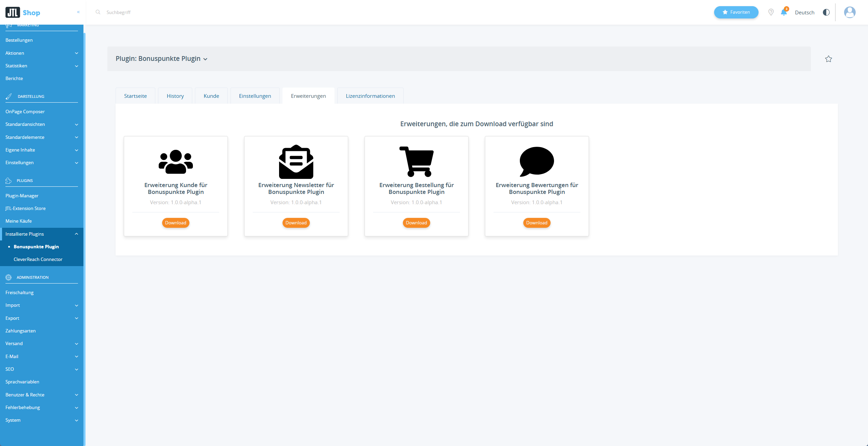Expand the Versand menu
This screenshot has height=446, width=868.
coord(42,343)
